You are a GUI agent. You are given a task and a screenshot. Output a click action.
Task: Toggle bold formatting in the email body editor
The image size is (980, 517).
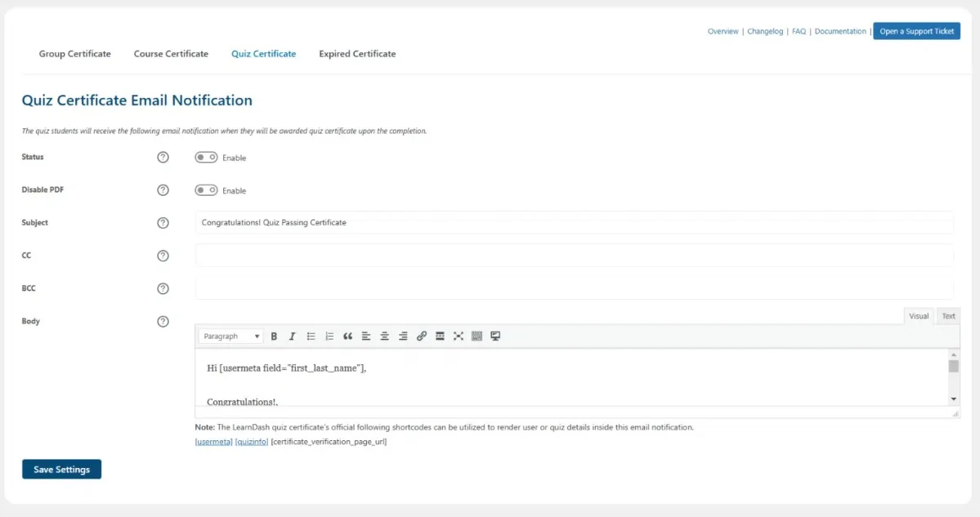click(x=274, y=336)
